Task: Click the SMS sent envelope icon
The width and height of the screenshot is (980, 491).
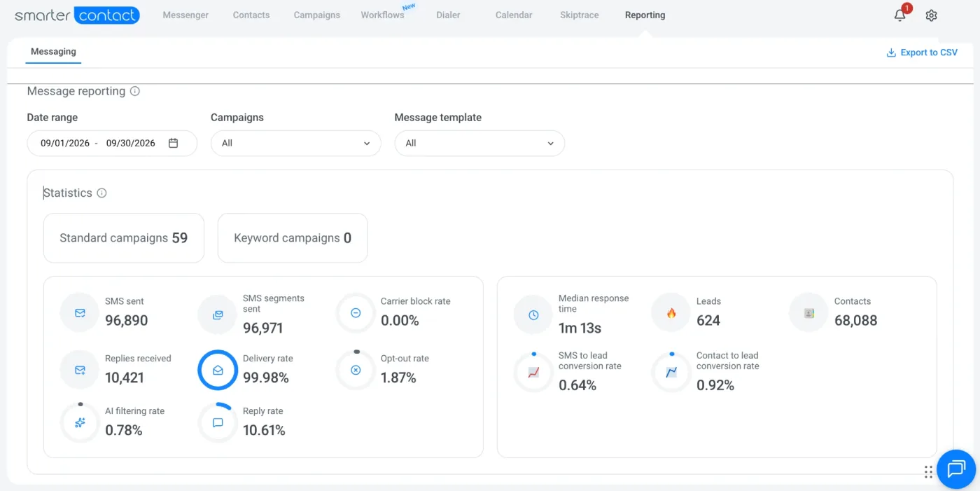Action: click(x=80, y=313)
